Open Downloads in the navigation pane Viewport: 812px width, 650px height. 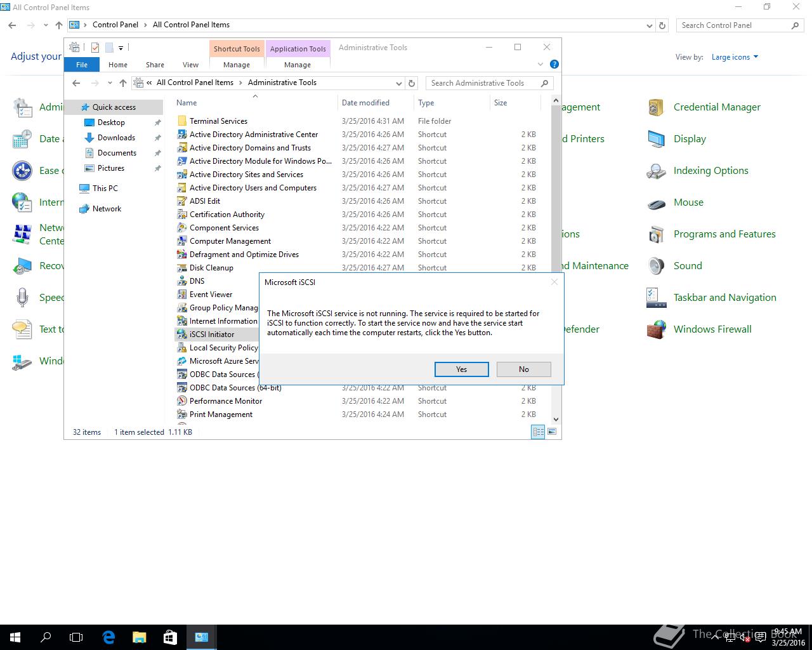pyautogui.click(x=116, y=138)
